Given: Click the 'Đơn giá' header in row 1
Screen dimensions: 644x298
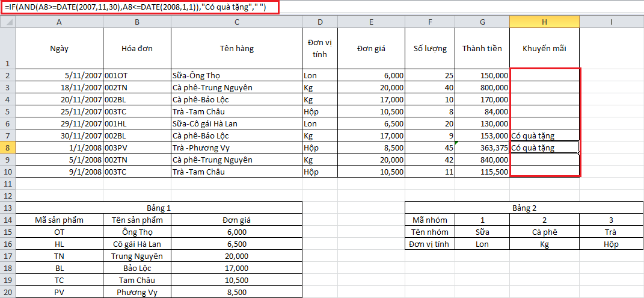Looking at the screenshot, I should coord(371,48).
